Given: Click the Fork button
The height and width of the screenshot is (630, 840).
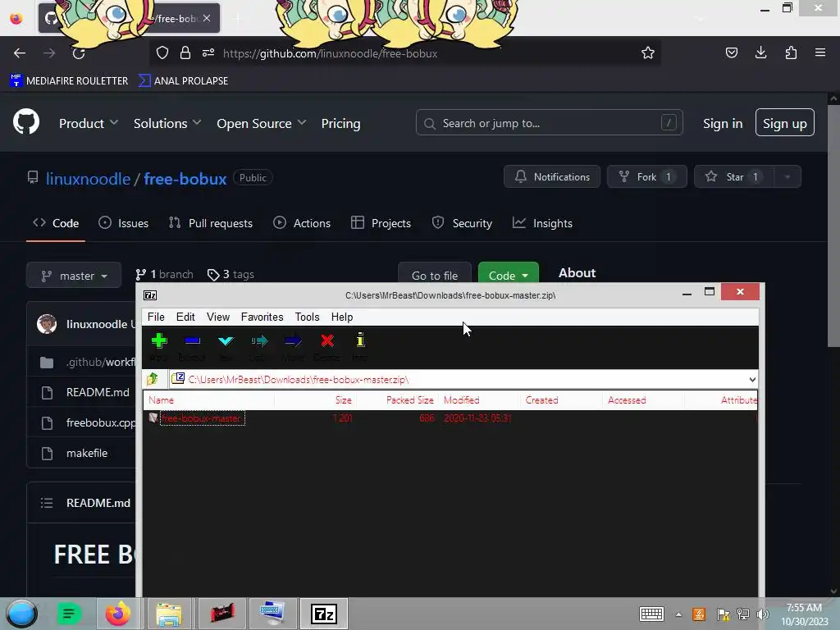Looking at the screenshot, I should point(646,177).
